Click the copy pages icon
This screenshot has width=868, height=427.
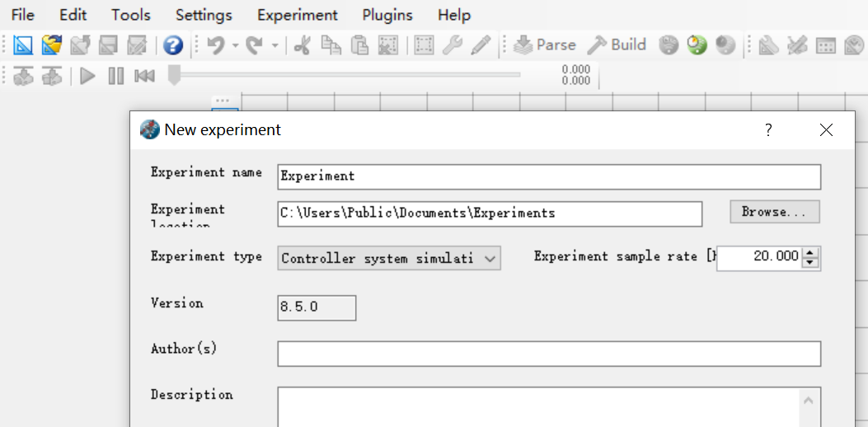tap(331, 45)
